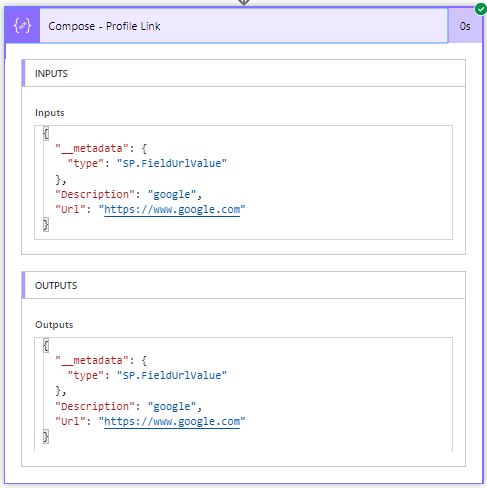Viewport: 487px width, 488px height.
Task: Collapse the Compose - Profile Link header
Action: 244,26
